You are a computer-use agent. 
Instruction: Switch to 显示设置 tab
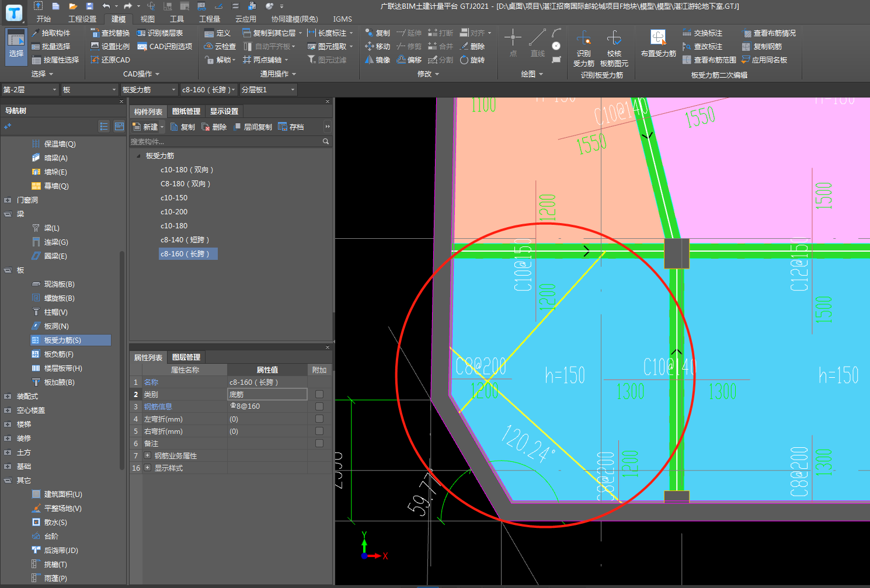point(224,111)
